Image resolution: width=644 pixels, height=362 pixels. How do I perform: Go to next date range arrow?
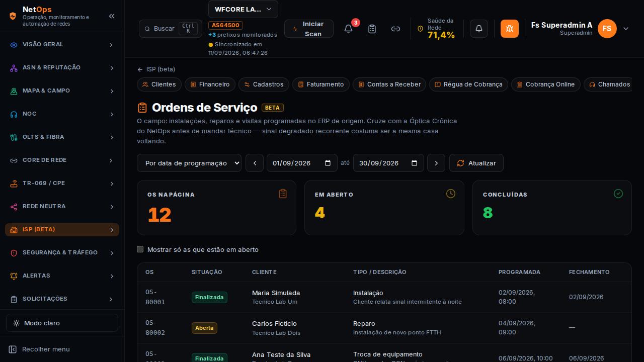(436, 163)
